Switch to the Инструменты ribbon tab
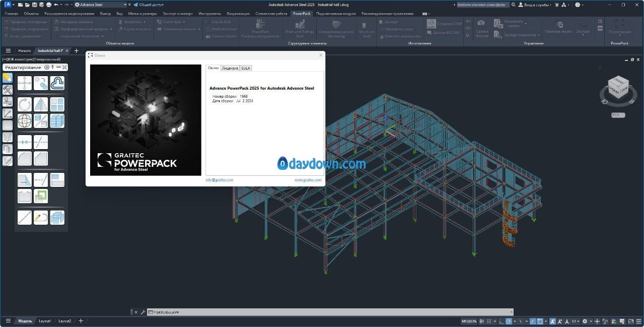Viewport: 644px width, 327px height. (209, 14)
